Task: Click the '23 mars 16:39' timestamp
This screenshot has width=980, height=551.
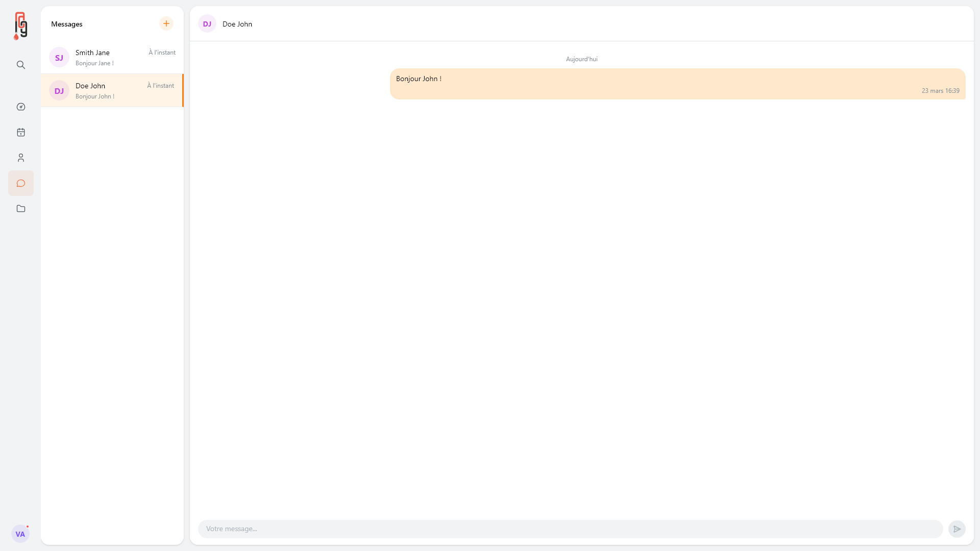Action: click(x=941, y=90)
